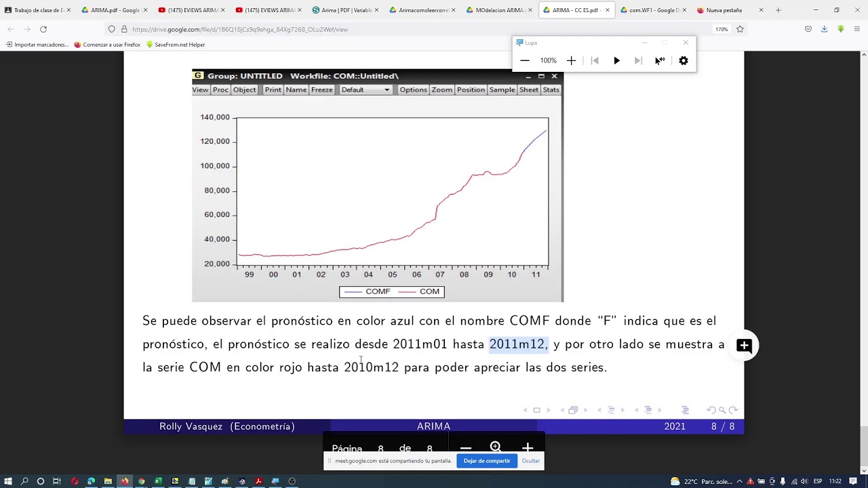The image size is (868, 488).
Task: Open a new browser tab
Action: click(778, 10)
